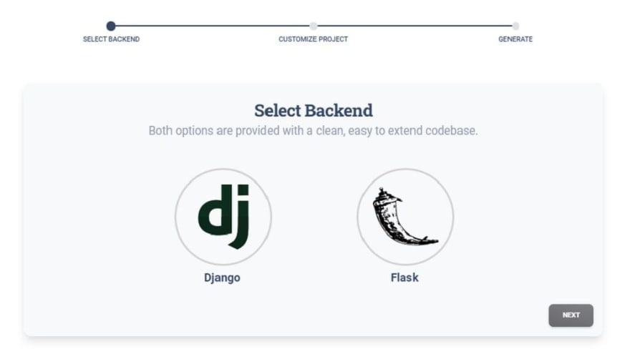Open the GENERATE step label
This screenshot has height=364, width=630.
click(x=515, y=39)
